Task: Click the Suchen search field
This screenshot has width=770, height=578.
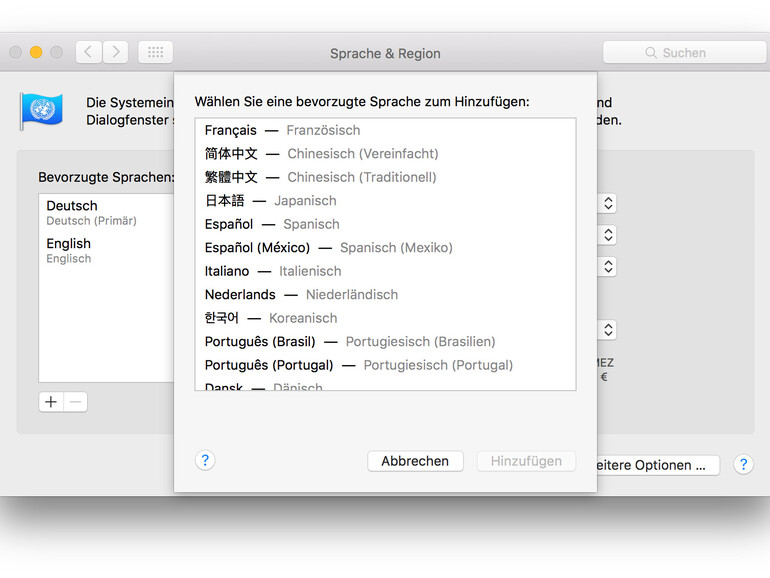Action: (x=684, y=53)
